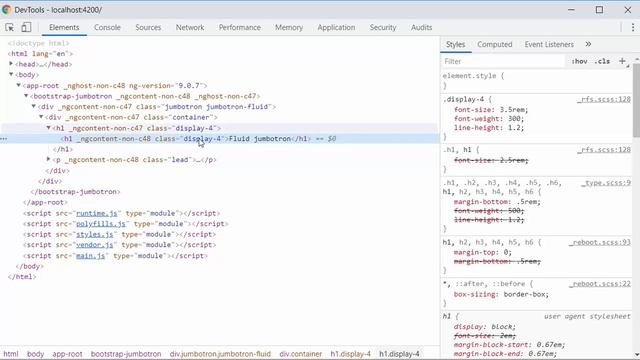Screen dimensions: 640x360
Task: Open the Sources tab
Action: tap(148, 27)
